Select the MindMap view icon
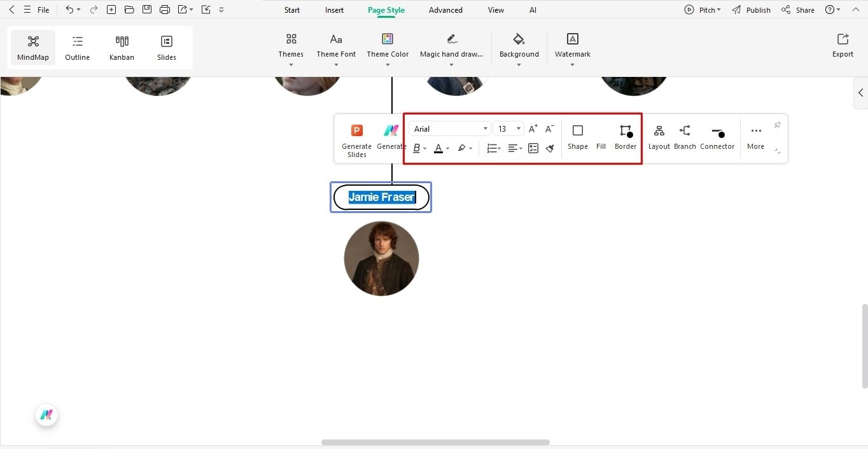 pos(32,46)
